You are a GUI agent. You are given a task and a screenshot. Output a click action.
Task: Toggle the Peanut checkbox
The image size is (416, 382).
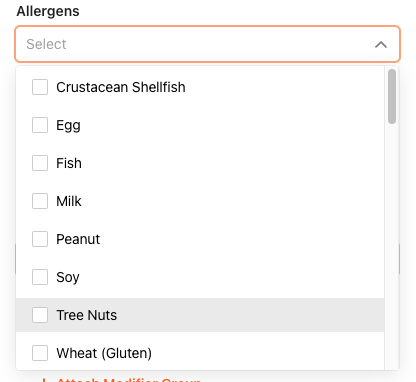coord(40,239)
